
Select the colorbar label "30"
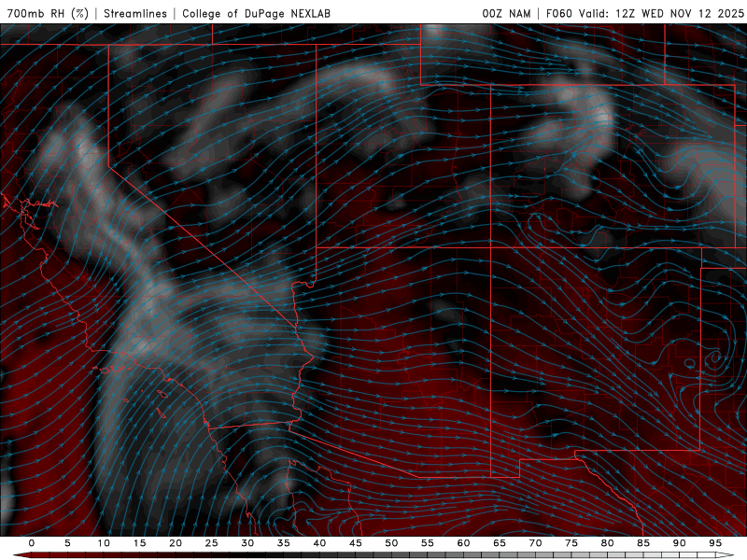pyautogui.click(x=247, y=543)
